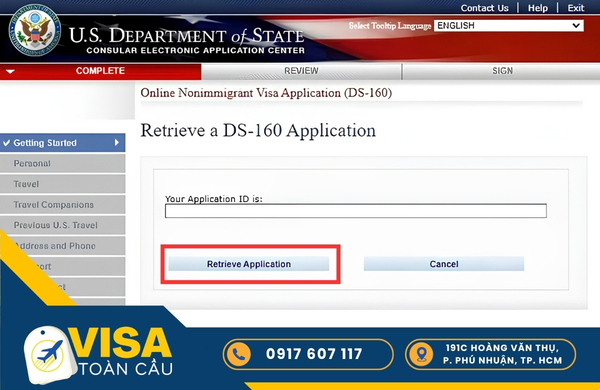Focus the Application ID input field

tap(355, 211)
